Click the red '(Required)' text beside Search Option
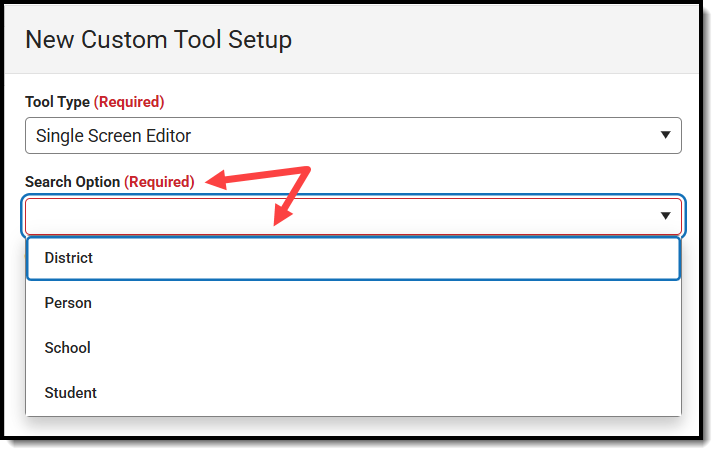 pyautogui.click(x=159, y=182)
